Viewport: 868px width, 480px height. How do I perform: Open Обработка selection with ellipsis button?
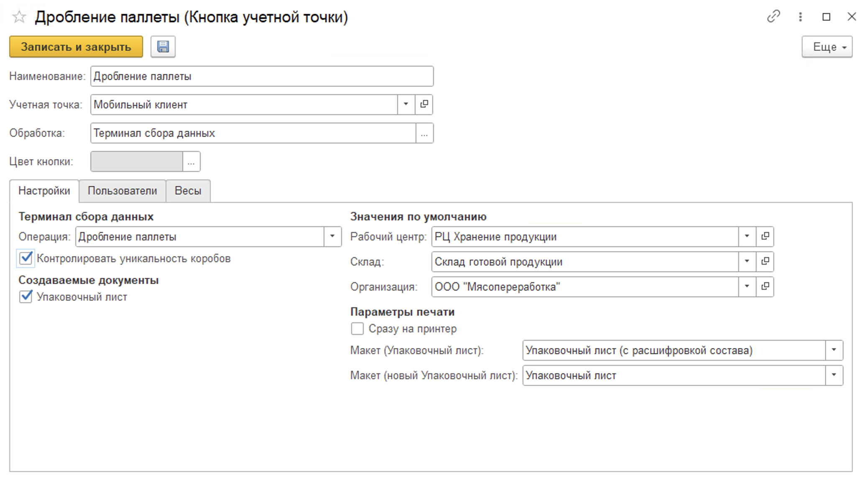pos(424,133)
